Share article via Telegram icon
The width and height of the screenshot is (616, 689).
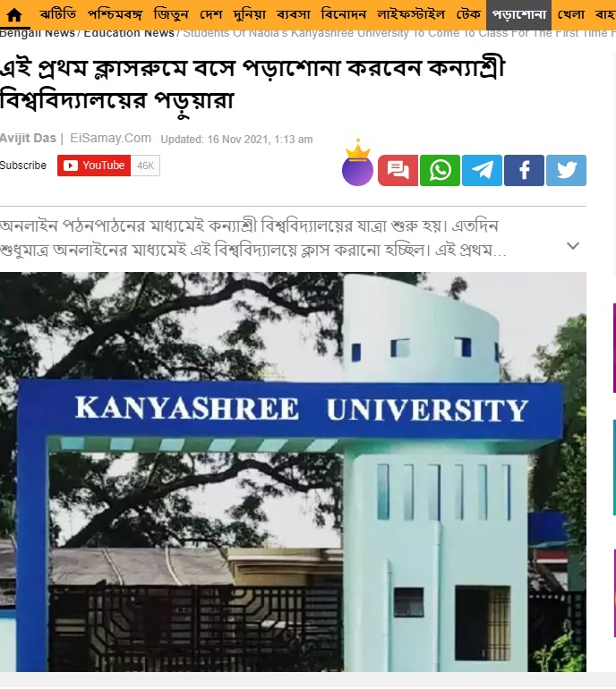pyautogui.click(x=482, y=171)
